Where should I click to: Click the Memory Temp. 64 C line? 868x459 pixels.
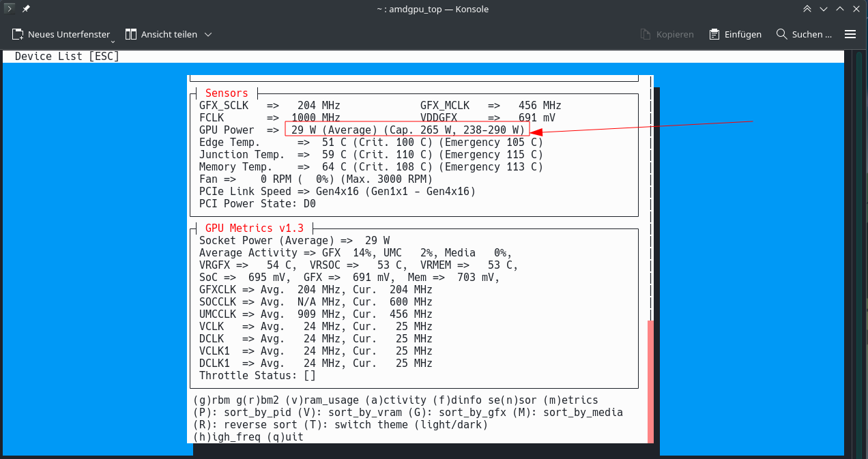coord(371,167)
